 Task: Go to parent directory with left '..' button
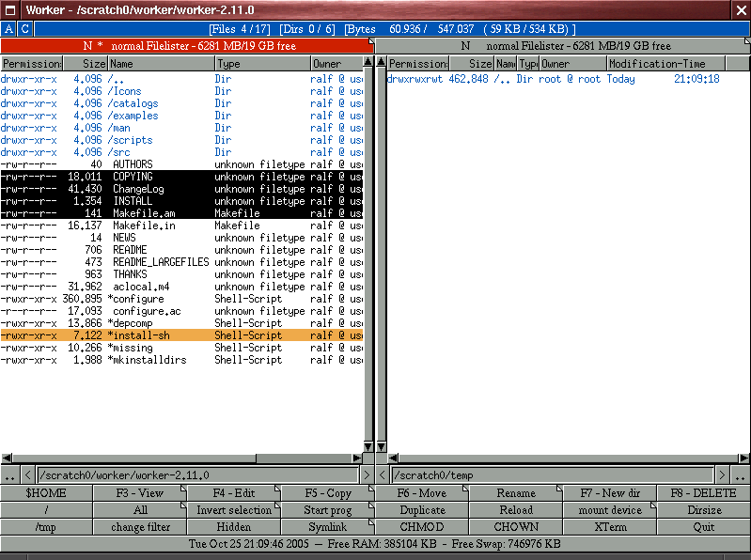coord(9,475)
